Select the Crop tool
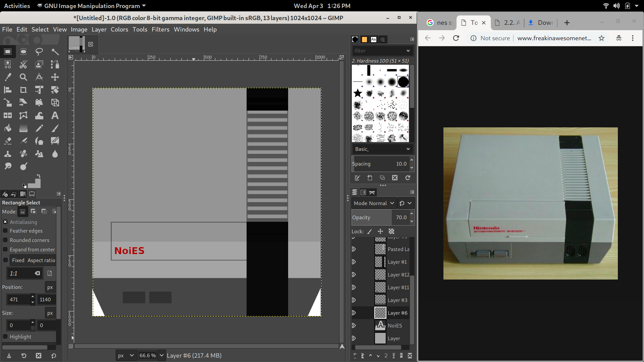This screenshot has height=362, width=644. coord(23,90)
